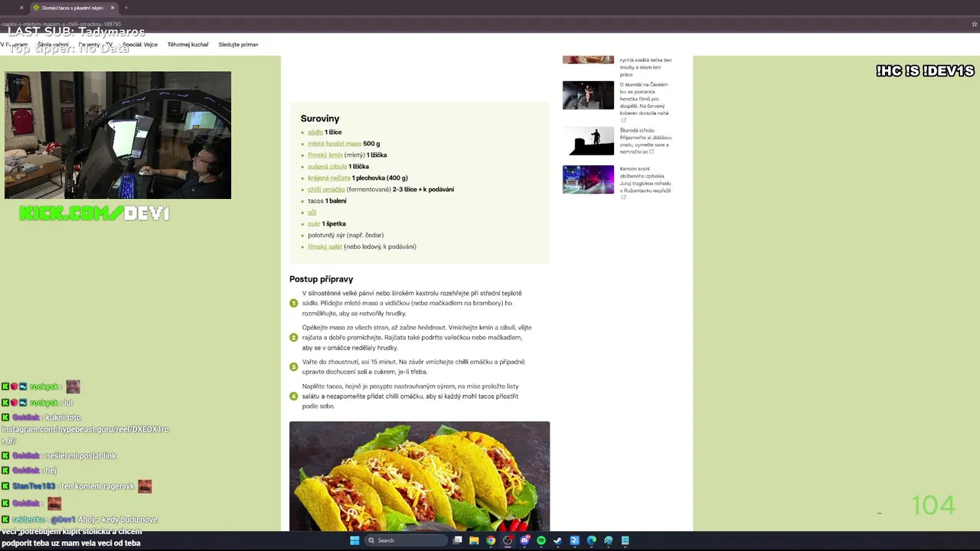The width and height of the screenshot is (980, 551).
Task: Click the step 3 number badge
Action: click(x=293, y=367)
